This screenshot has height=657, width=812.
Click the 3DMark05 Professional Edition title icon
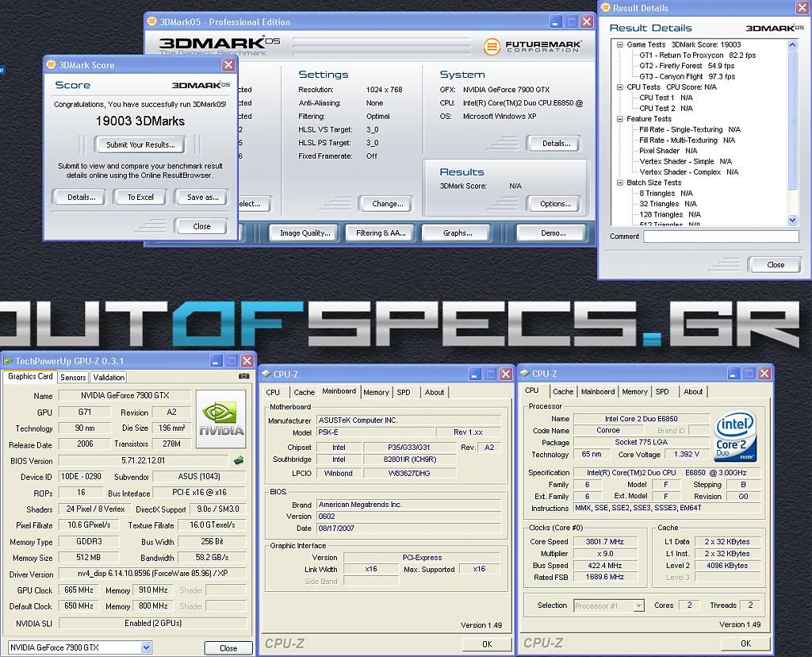[x=151, y=21]
